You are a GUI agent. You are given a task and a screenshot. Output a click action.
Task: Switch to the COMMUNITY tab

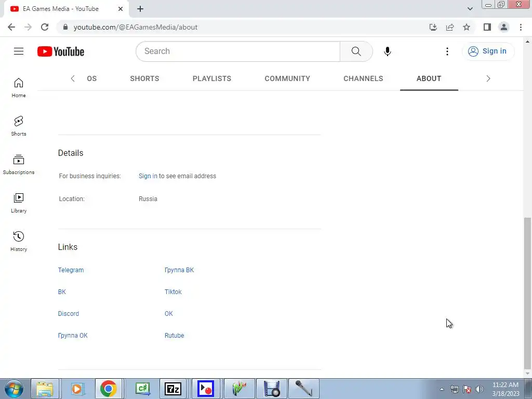click(287, 78)
